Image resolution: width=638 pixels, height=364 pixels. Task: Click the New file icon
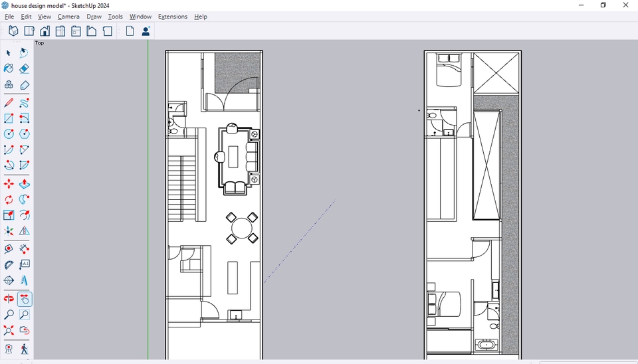click(x=130, y=31)
